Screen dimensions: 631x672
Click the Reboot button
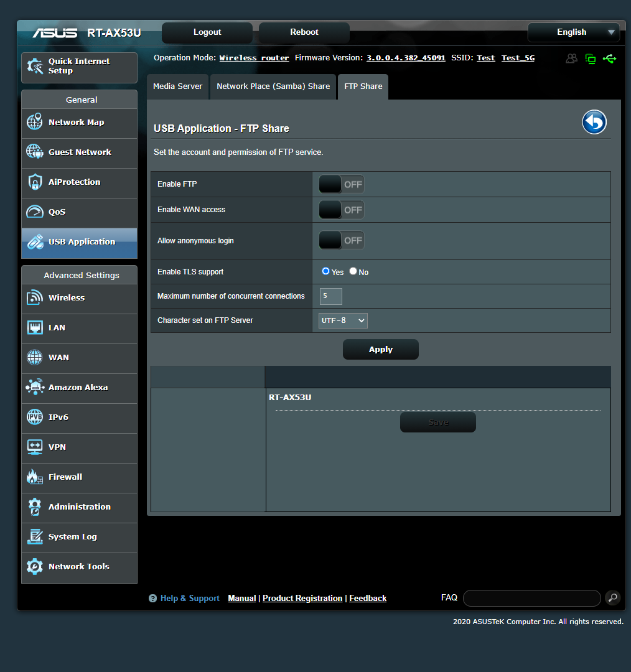[x=304, y=32]
